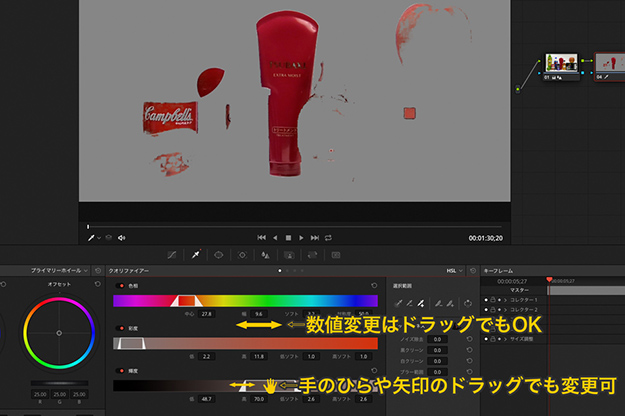Toggle the 色相 (Hue) qualifier on/off
Viewport: 625px width, 416px height.
pyautogui.click(x=122, y=286)
